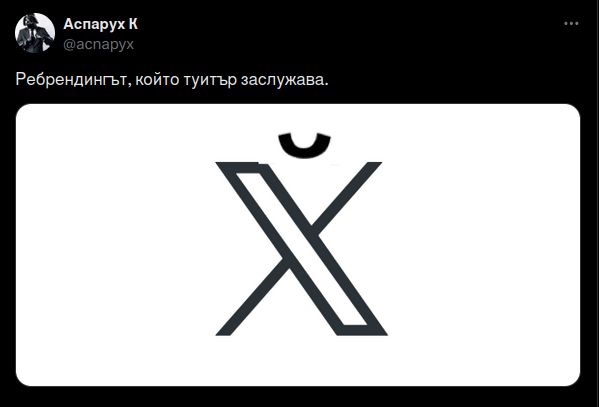Click the breve mark above the X
Viewport: 599px width, 407px height.
tap(304, 145)
